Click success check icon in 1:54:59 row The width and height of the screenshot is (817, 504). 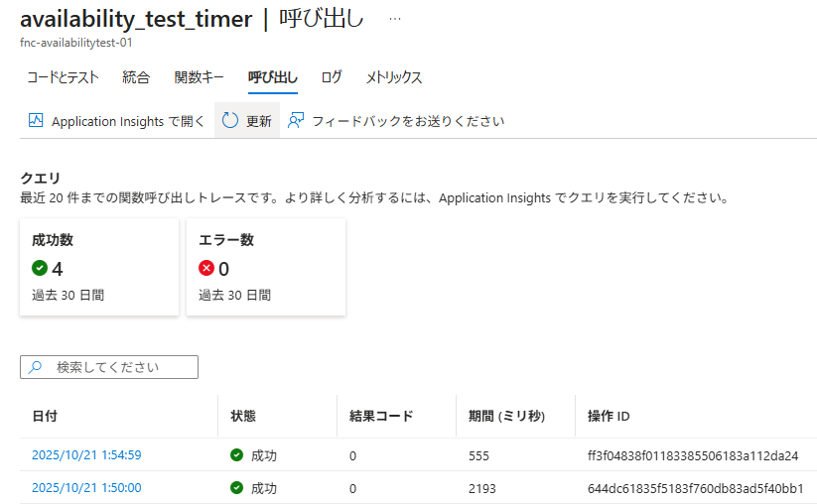point(236,454)
